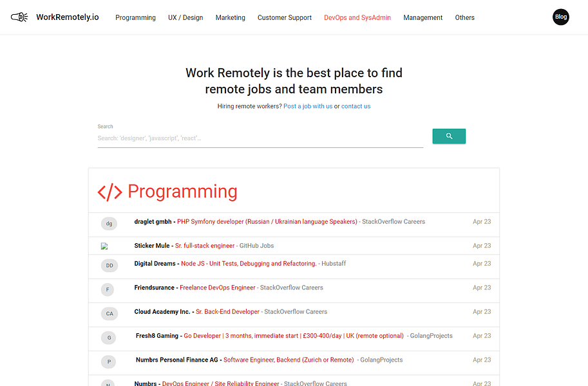Click the 'dg' draglet gmbh avatar
The width and height of the screenshot is (588, 386).
[109, 224]
